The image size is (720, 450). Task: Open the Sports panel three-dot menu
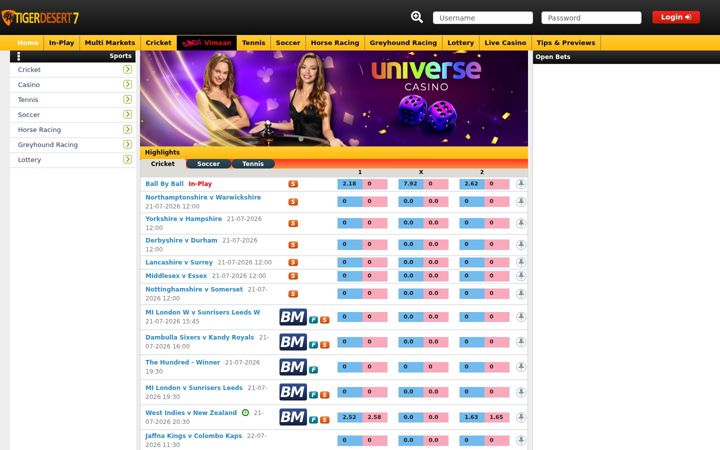18,56
